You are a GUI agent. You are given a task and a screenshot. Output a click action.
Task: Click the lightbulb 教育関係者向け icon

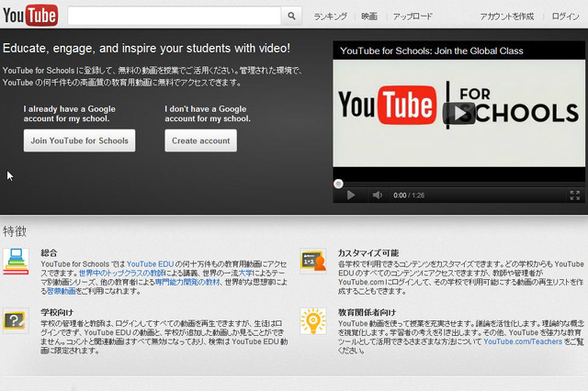312,320
